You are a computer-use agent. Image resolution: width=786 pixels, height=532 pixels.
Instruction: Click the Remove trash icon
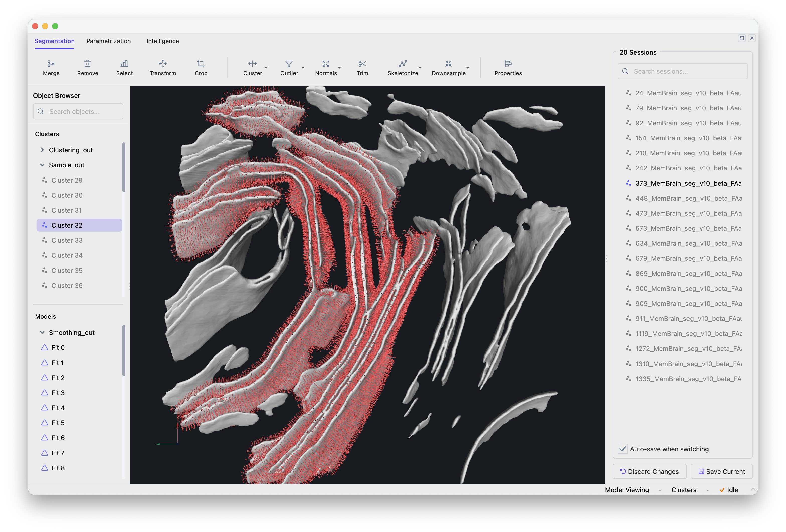pyautogui.click(x=87, y=64)
